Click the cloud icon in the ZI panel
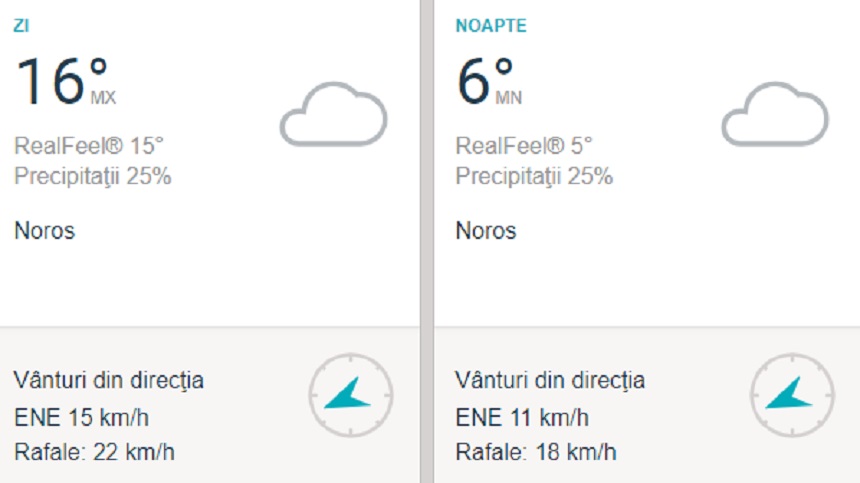Image resolution: width=860 pixels, height=483 pixels. (332, 115)
